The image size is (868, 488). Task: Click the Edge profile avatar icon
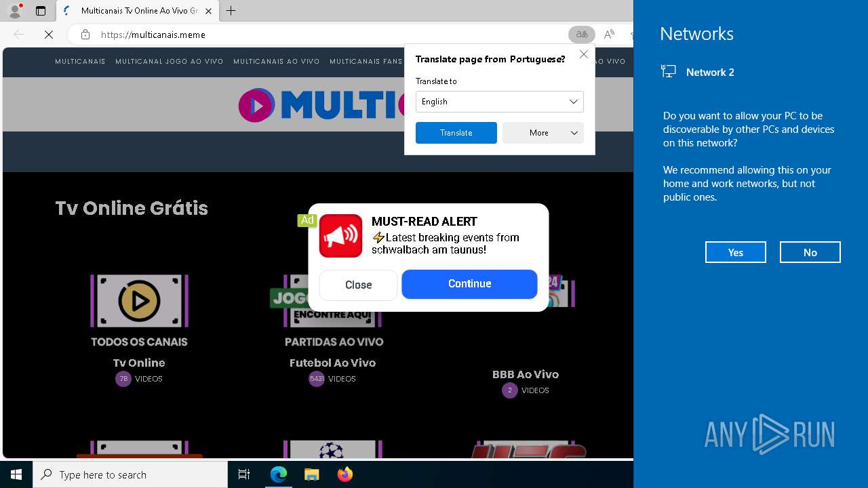point(15,11)
